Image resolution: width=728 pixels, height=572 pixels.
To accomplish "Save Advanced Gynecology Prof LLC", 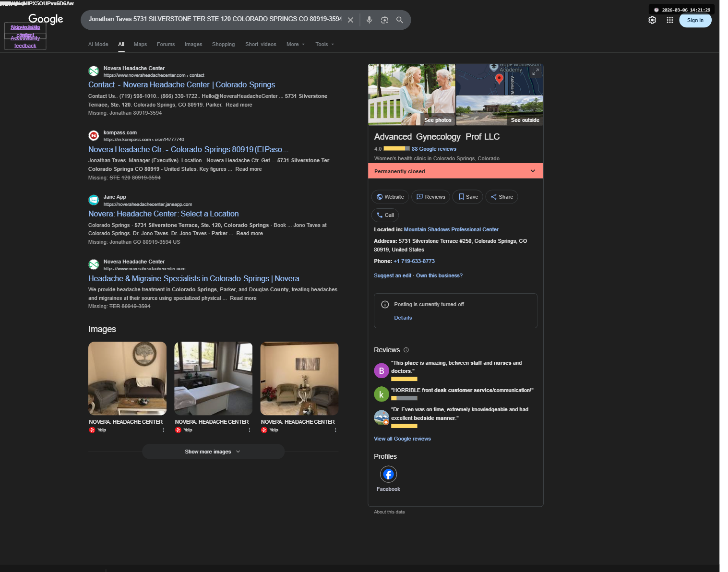I will point(468,197).
